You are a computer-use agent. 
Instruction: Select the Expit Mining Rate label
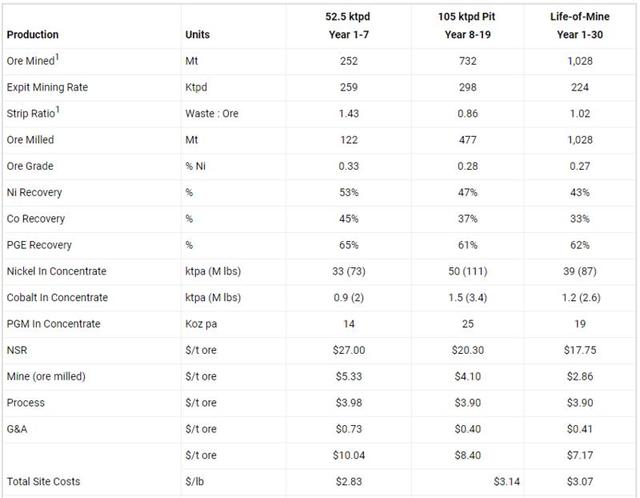click(x=47, y=87)
